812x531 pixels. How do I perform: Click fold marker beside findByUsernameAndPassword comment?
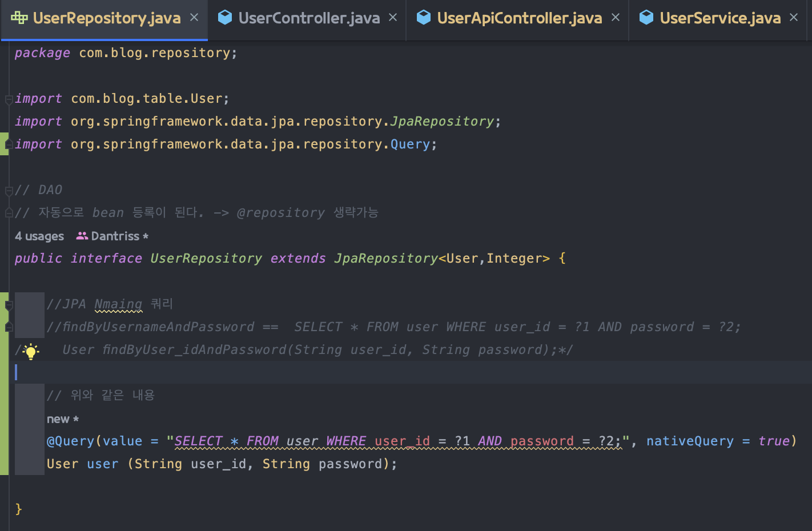[9, 327]
